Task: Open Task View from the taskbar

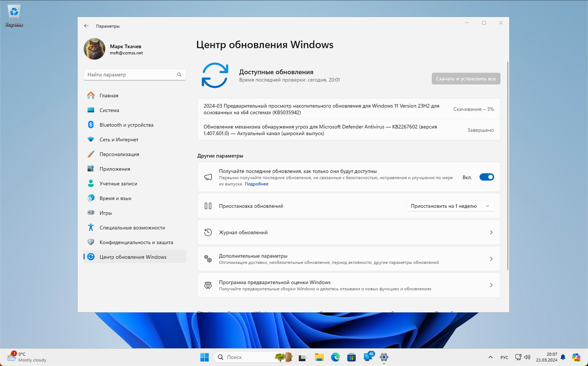Action: click(302, 357)
